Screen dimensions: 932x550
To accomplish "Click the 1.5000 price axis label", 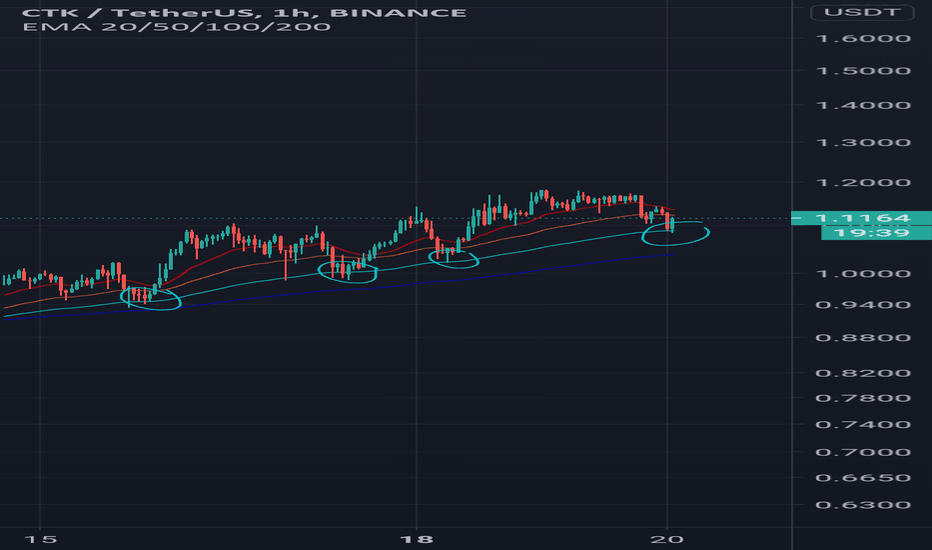I will 863,71.
